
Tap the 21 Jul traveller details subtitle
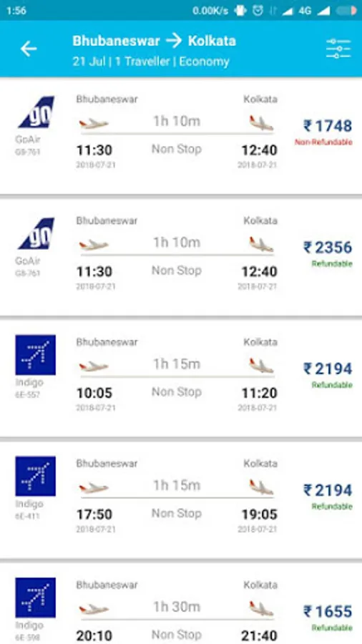coord(151,62)
